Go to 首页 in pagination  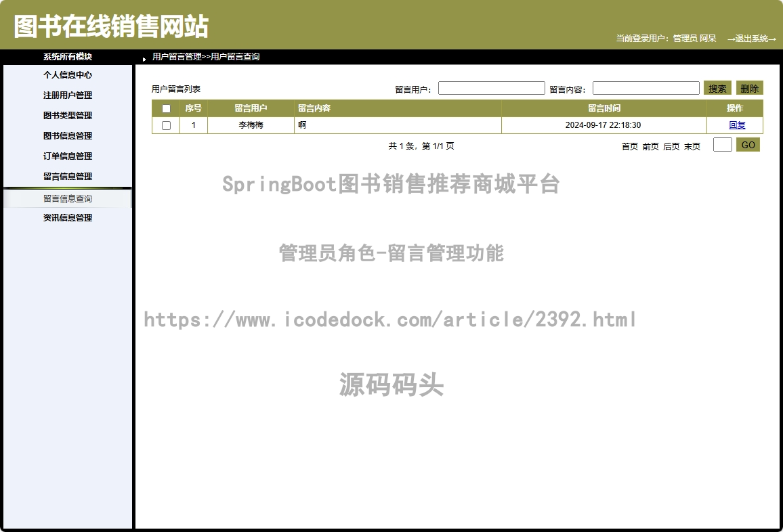630,146
